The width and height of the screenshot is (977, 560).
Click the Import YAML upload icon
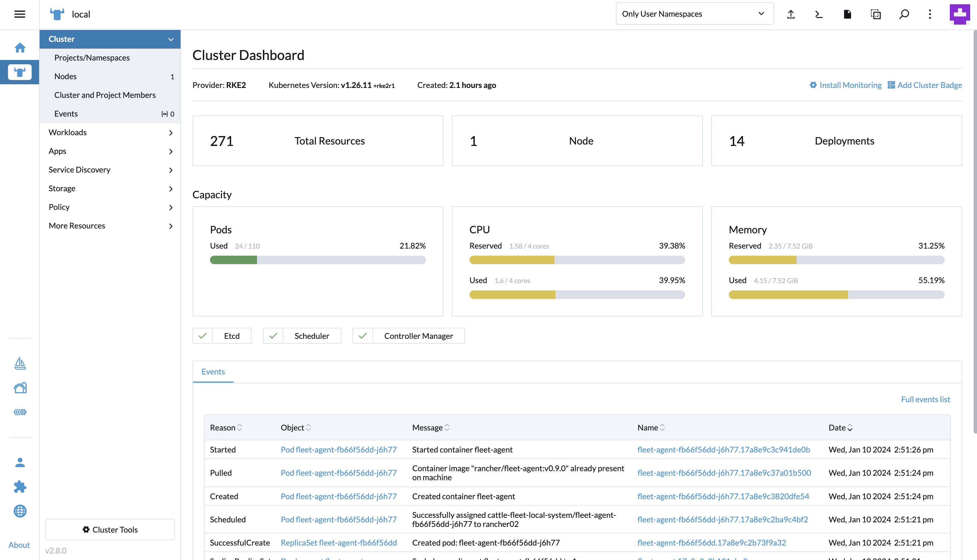(791, 14)
